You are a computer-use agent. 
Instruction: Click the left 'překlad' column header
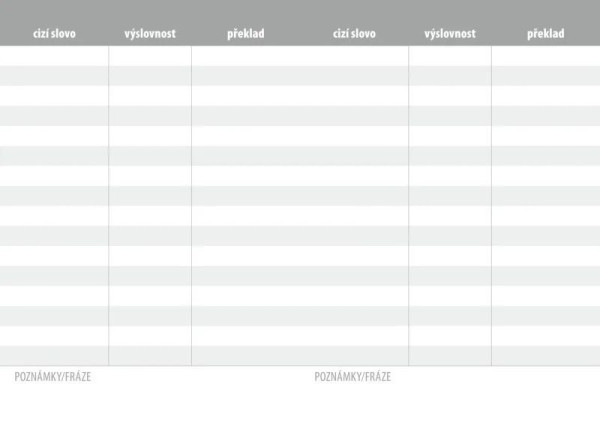point(246,34)
